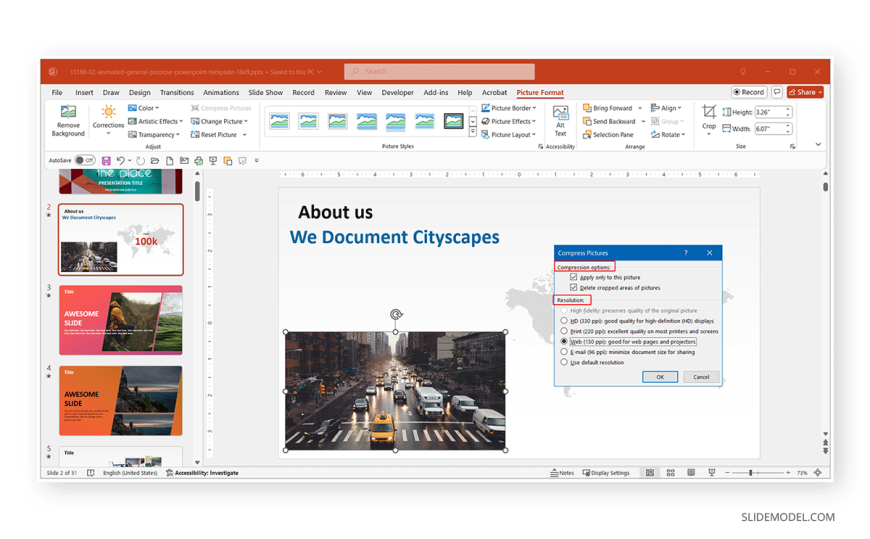This screenshot has height=539, width=870.
Task: Click Reset Picture
Action: 214,135
